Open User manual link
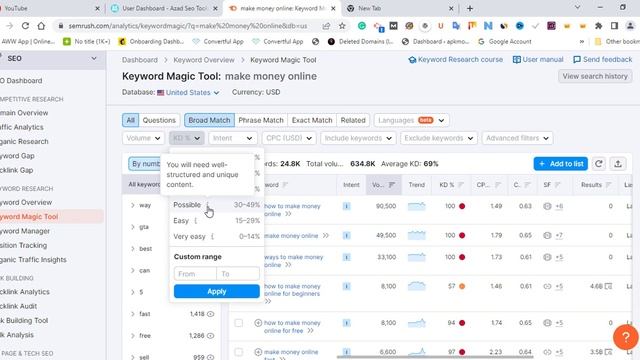 (x=538, y=60)
